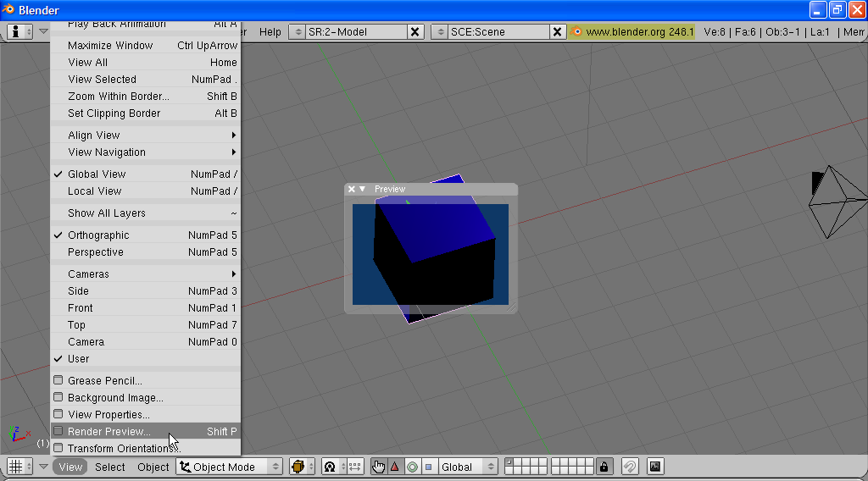Enable the rotate manipulator circle mode
The image size is (868, 481).
[x=413, y=467]
